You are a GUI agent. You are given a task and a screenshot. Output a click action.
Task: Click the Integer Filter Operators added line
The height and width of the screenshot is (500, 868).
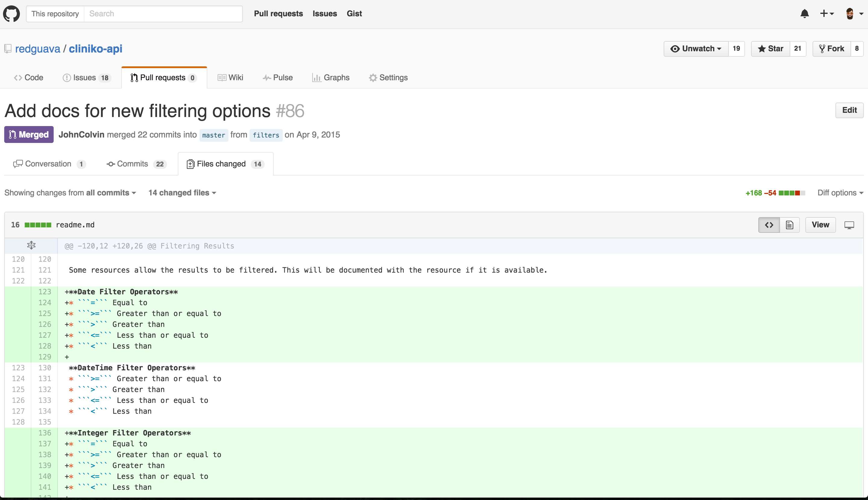coord(460,433)
